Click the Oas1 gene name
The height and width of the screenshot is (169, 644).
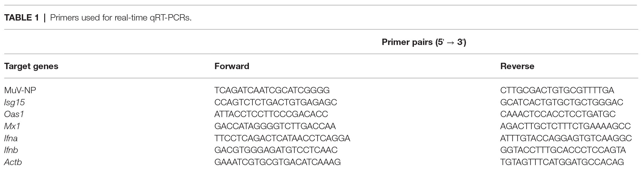point(14,114)
